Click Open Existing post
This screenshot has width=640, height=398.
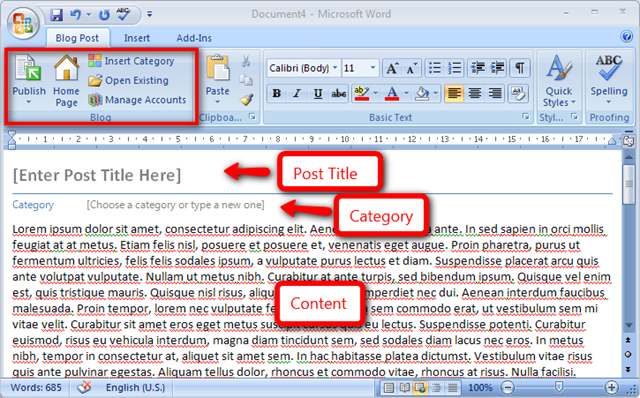pos(129,80)
